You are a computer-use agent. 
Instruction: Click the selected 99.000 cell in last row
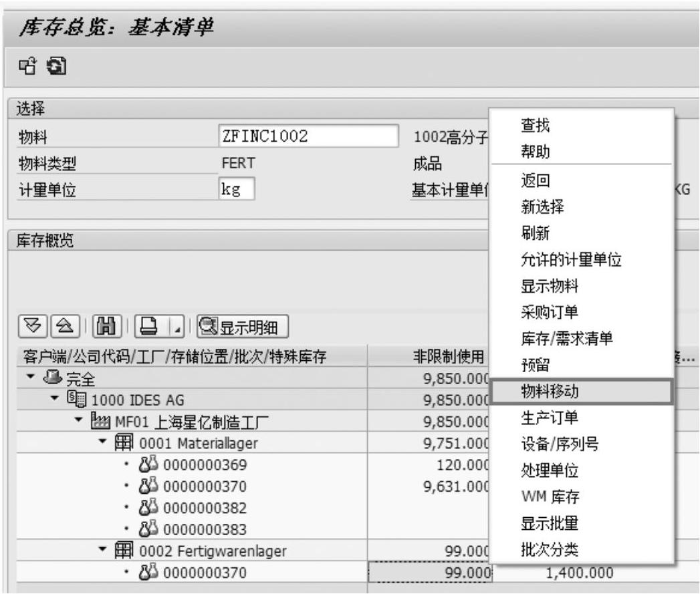(430, 572)
